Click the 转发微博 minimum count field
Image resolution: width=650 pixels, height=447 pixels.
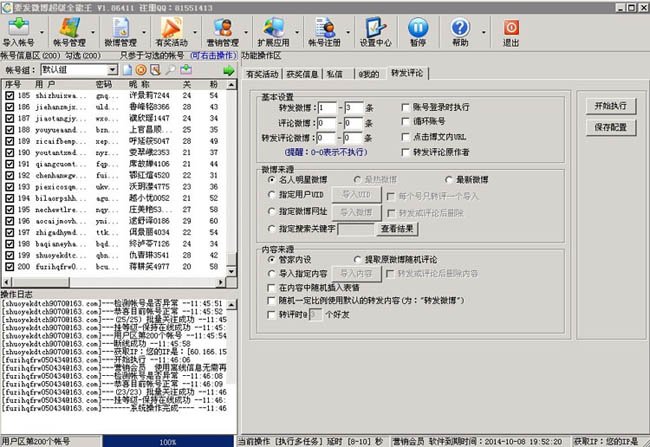327,108
